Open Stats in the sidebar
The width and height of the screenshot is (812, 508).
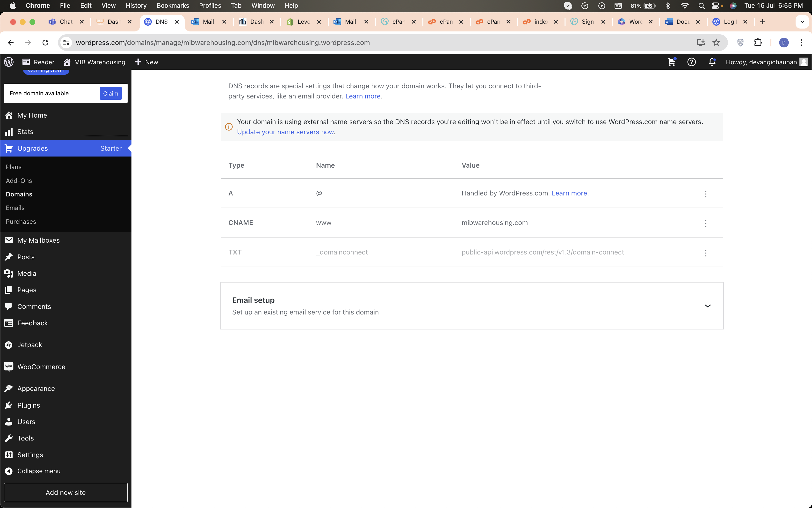coord(66,132)
